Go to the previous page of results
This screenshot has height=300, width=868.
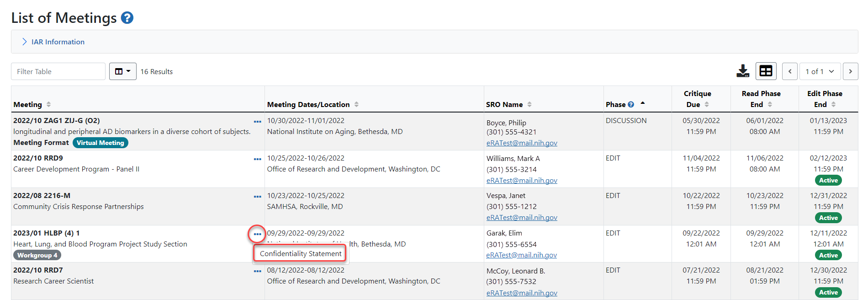790,71
